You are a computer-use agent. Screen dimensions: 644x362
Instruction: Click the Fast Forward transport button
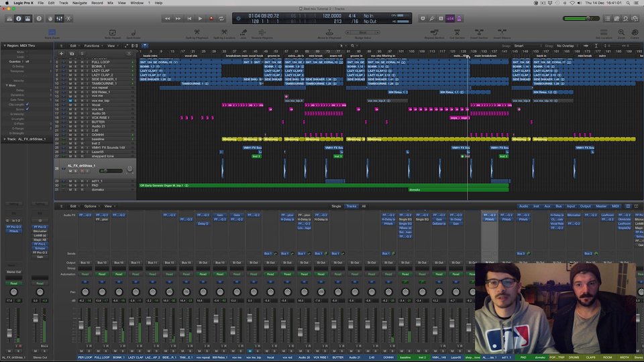click(x=178, y=19)
